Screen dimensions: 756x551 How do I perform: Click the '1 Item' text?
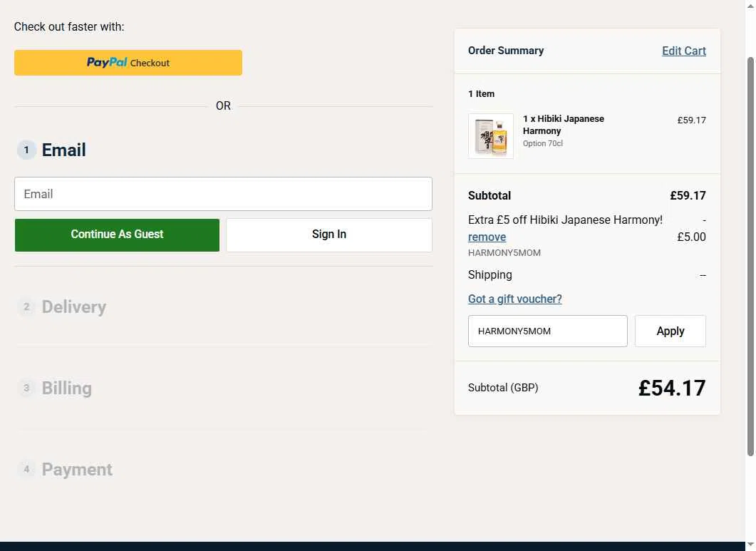pos(481,93)
